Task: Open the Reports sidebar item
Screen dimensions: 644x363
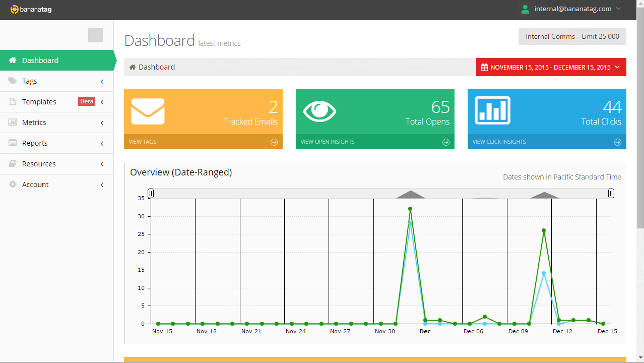Action: (56, 143)
